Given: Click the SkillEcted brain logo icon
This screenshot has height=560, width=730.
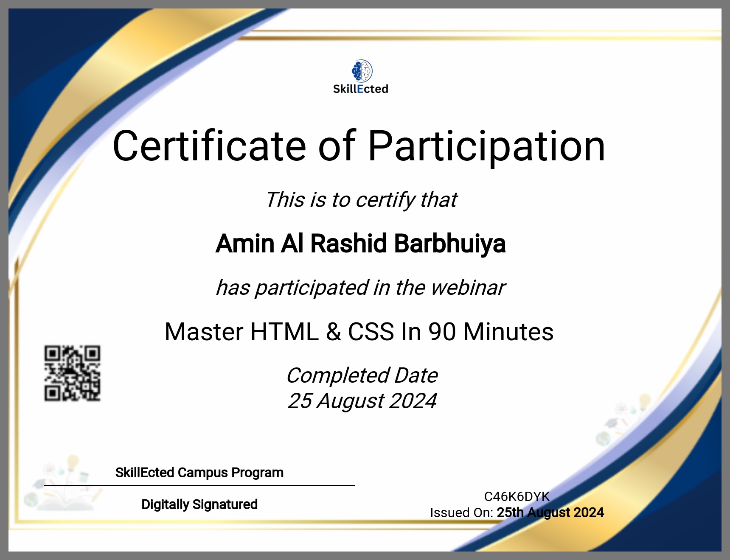Looking at the screenshot, I should point(362,71).
